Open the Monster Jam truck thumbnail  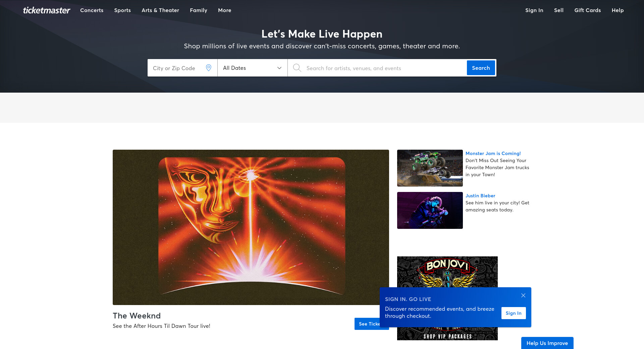click(430, 168)
